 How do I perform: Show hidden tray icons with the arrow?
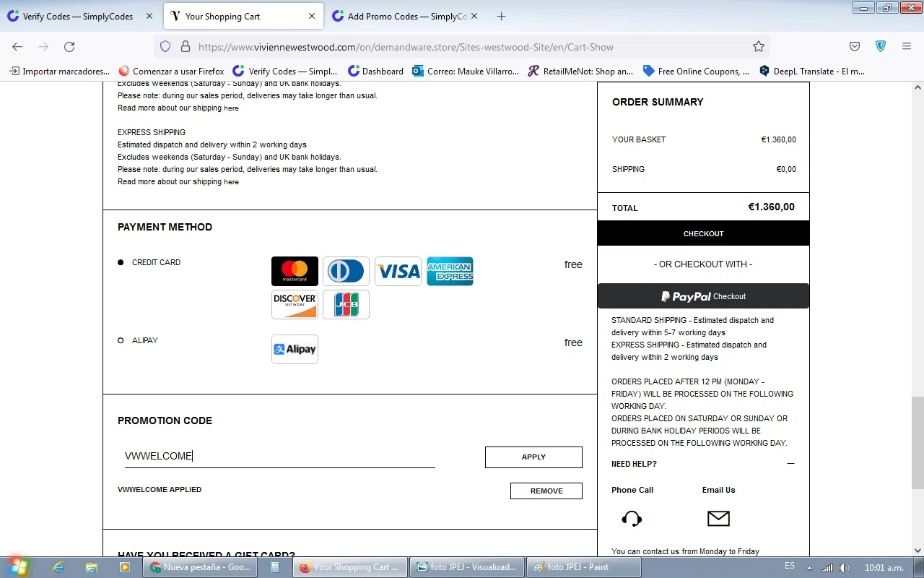[809, 567]
